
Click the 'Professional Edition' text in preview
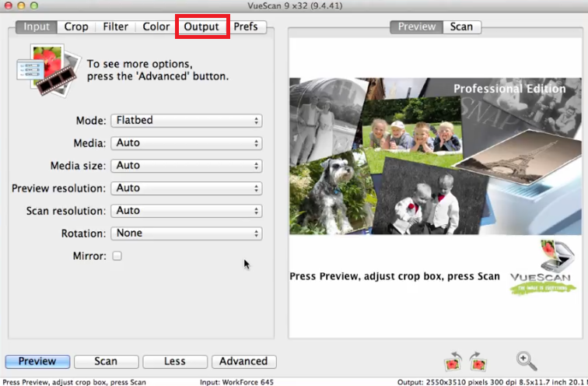509,89
